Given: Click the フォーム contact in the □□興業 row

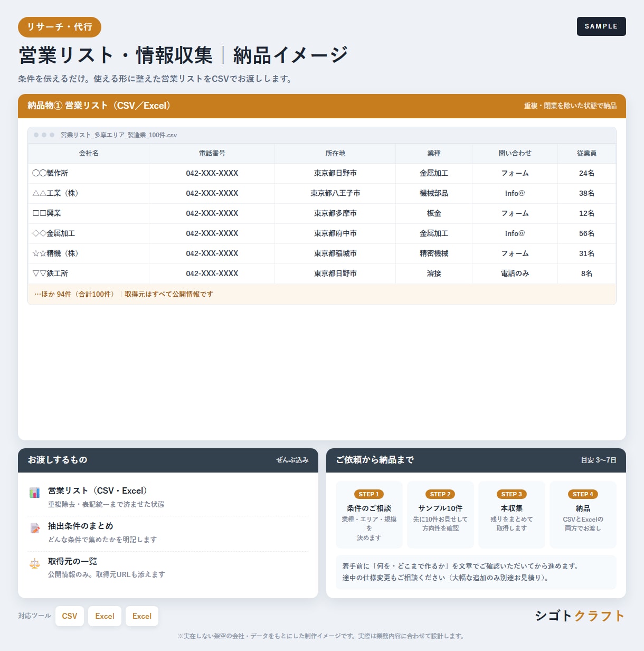Looking at the screenshot, I should coord(515,213).
